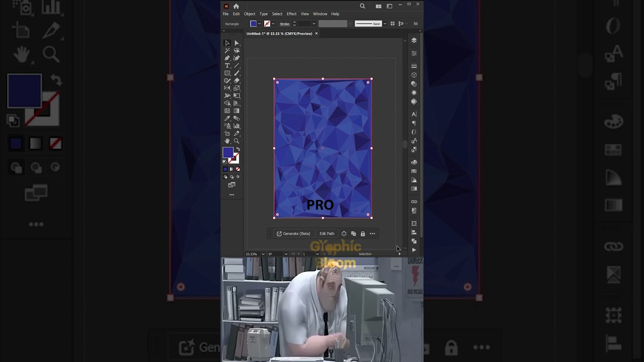The image size is (644, 362).
Task: Open the Edit menu
Action: click(236, 14)
